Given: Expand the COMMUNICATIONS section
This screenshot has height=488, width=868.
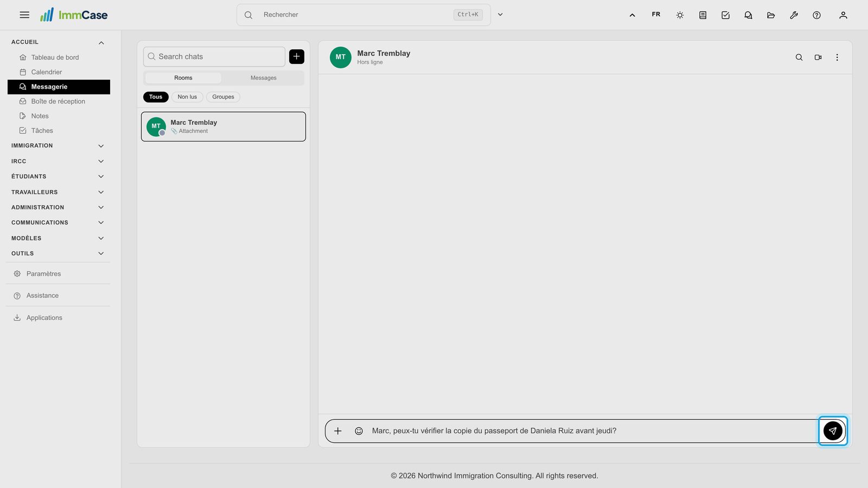Looking at the screenshot, I should coord(59,223).
